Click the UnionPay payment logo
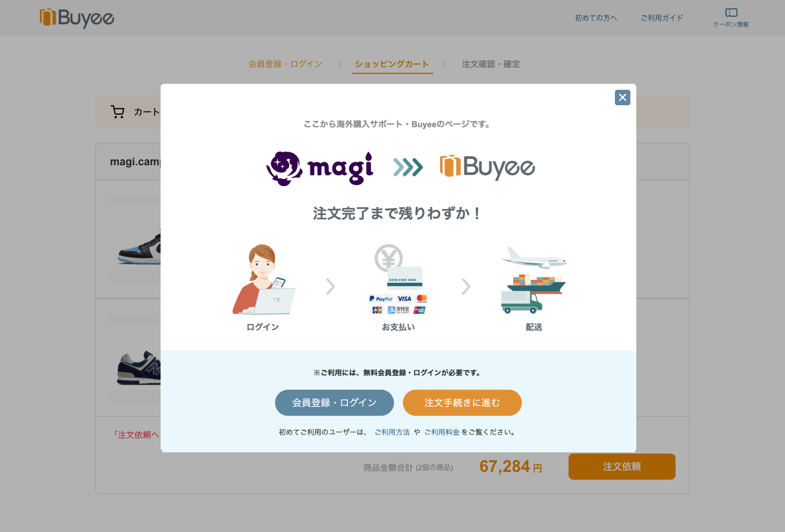 [x=420, y=310]
